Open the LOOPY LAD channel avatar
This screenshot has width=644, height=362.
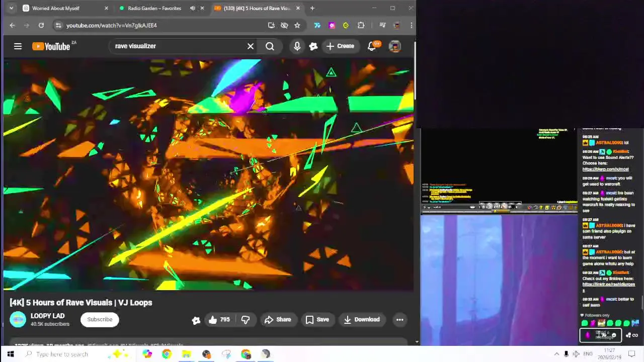point(18,319)
